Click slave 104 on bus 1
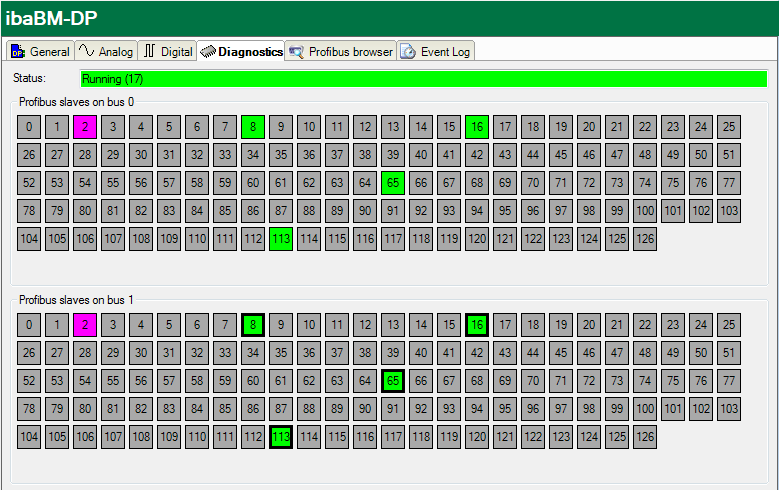779x490 pixels. (29, 436)
